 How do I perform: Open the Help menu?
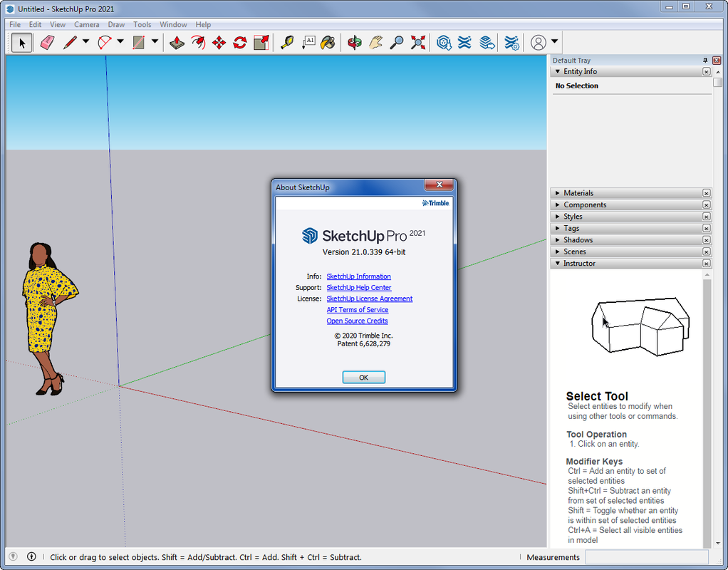click(x=203, y=25)
